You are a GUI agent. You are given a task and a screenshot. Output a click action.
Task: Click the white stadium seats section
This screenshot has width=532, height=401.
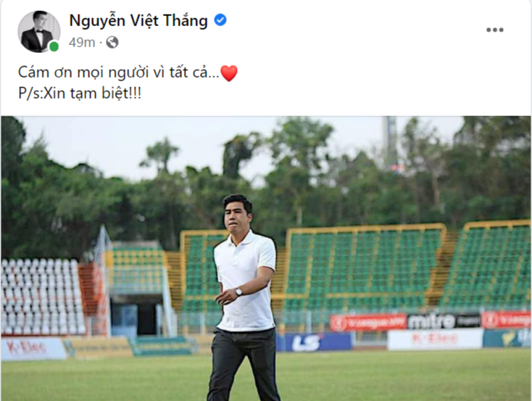[x=43, y=296]
